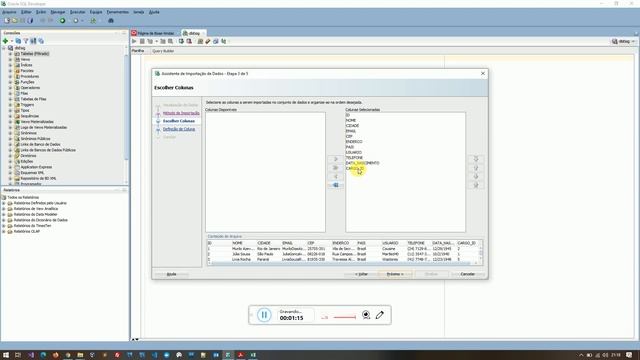
Task: Click the Ajuda button in wizard
Action: [x=171, y=274]
